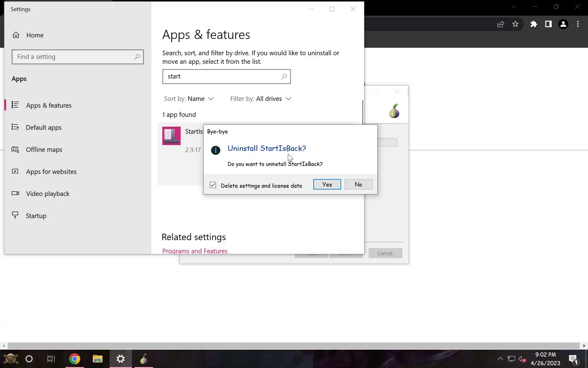This screenshot has width=588, height=368.
Task: Click the search magnifier in app search box
Action: [x=284, y=76]
